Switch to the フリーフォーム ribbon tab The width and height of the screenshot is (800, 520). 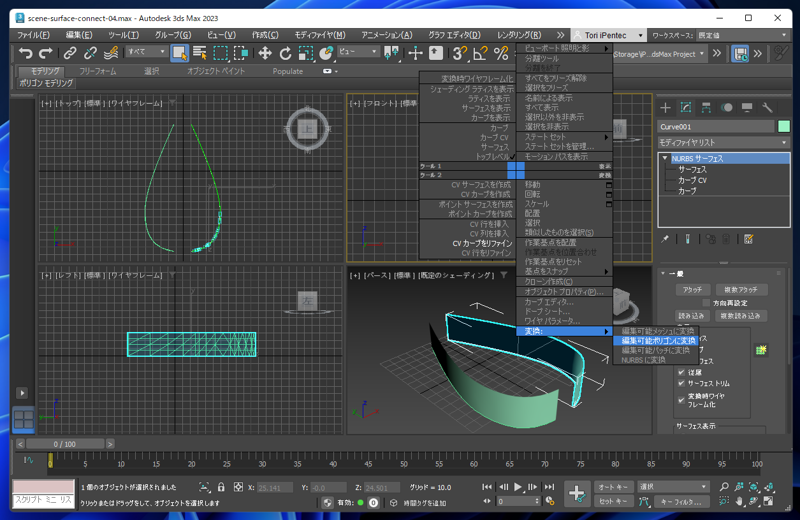97,71
